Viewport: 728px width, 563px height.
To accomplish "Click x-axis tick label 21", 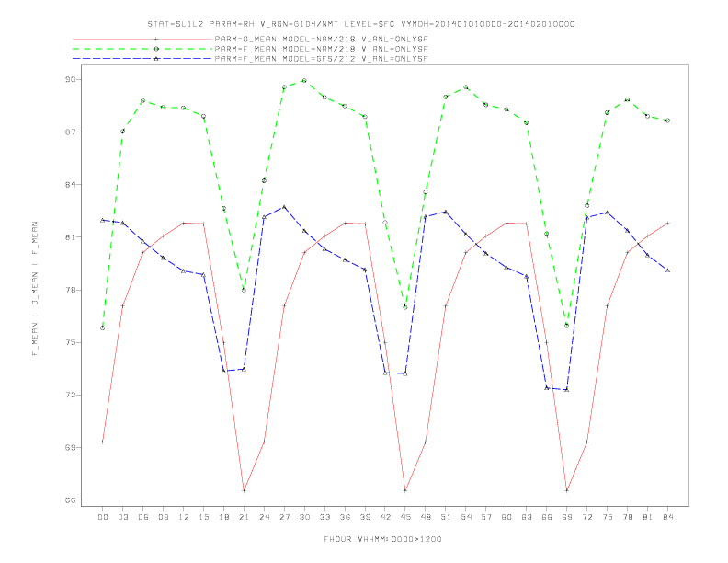I will pyautogui.click(x=244, y=517).
